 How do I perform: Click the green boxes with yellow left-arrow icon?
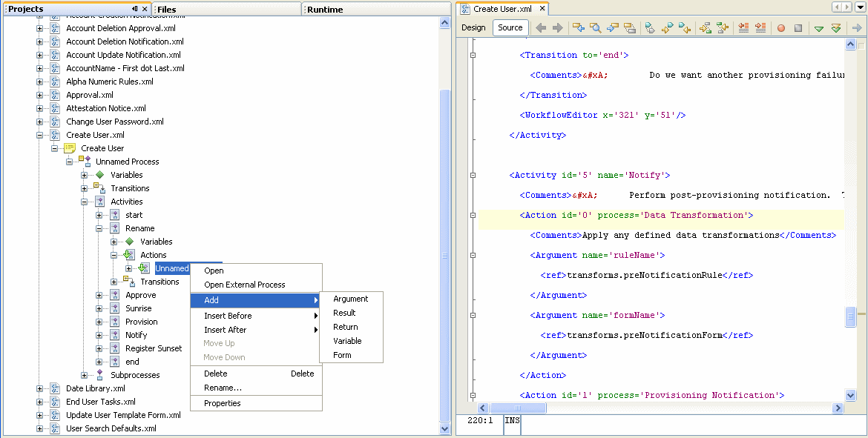tap(723, 27)
